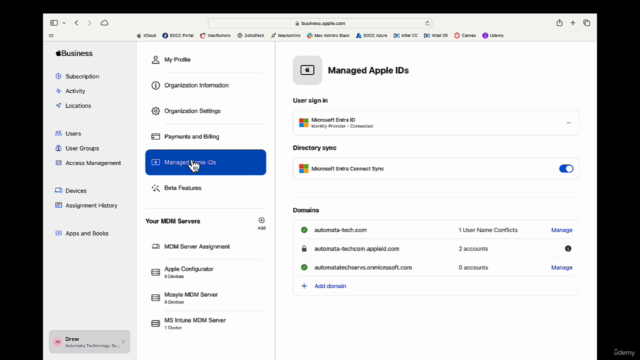Toggle Microsoft Entra Connect Sync switch
The width and height of the screenshot is (640, 360).
566,169
